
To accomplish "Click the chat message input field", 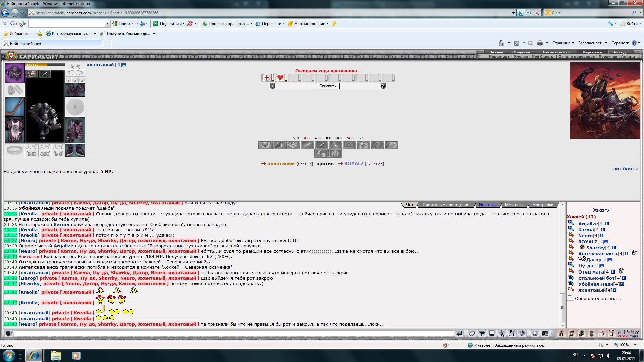I will (234, 333).
